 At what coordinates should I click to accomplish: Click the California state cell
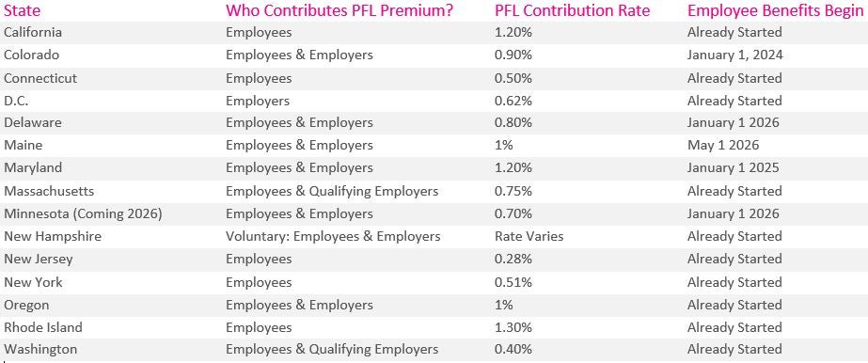coord(33,32)
